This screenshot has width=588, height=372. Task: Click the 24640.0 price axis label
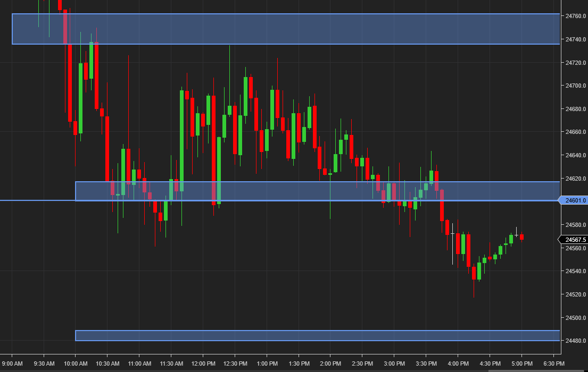[x=575, y=155]
